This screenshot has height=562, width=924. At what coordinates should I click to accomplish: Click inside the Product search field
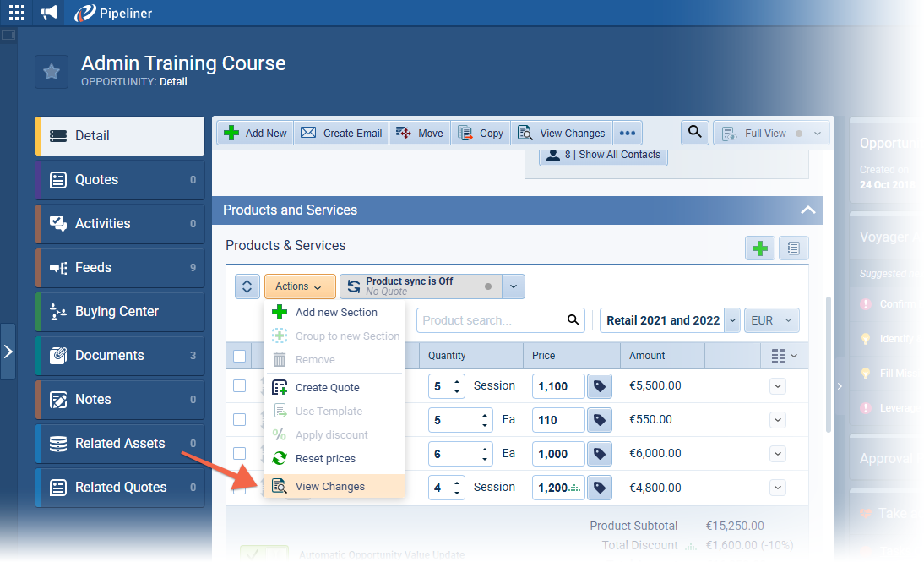[x=481, y=320]
